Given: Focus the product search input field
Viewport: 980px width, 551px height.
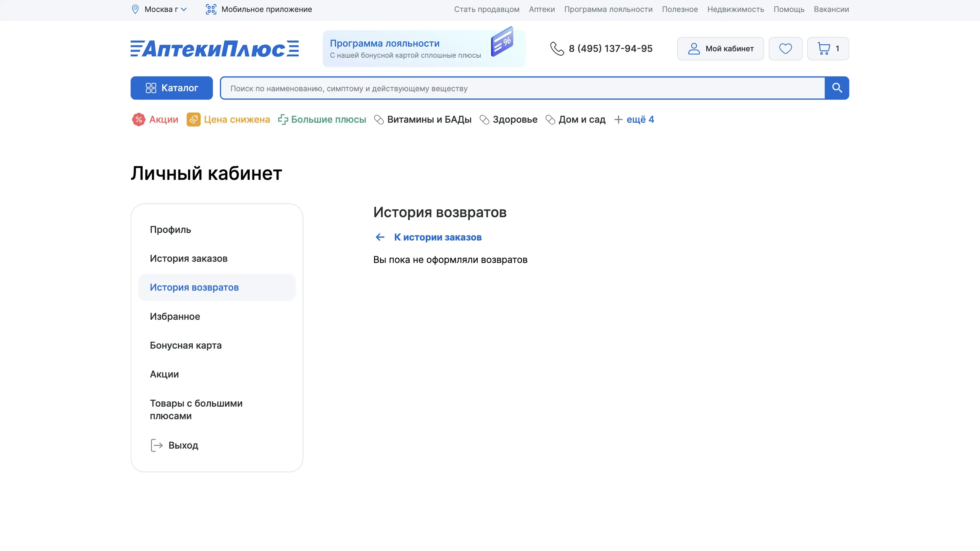Looking at the screenshot, I should point(522,88).
